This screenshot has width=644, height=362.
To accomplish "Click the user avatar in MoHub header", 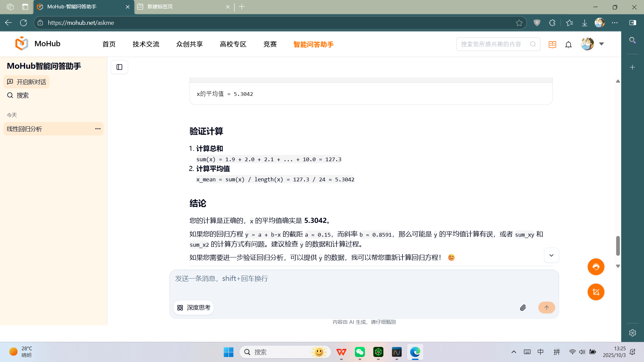I will tap(587, 44).
